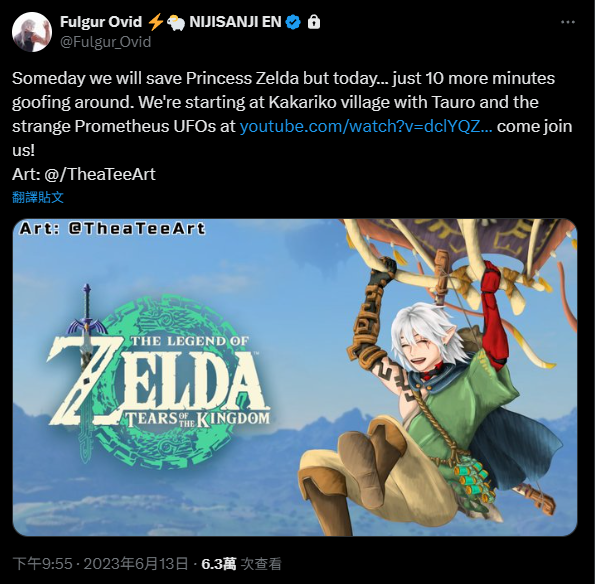Click the tweet body text about Princess Zelda
The height and width of the screenshot is (584, 595).
pyautogui.click(x=292, y=114)
